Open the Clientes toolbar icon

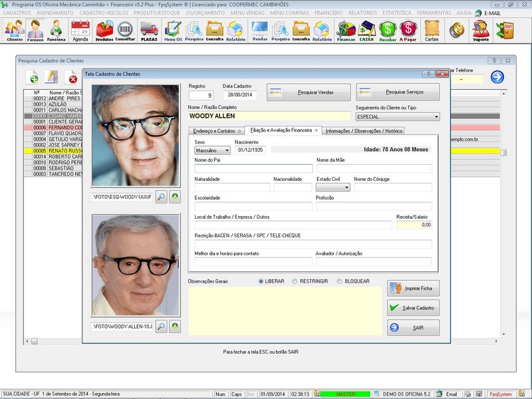(x=14, y=30)
